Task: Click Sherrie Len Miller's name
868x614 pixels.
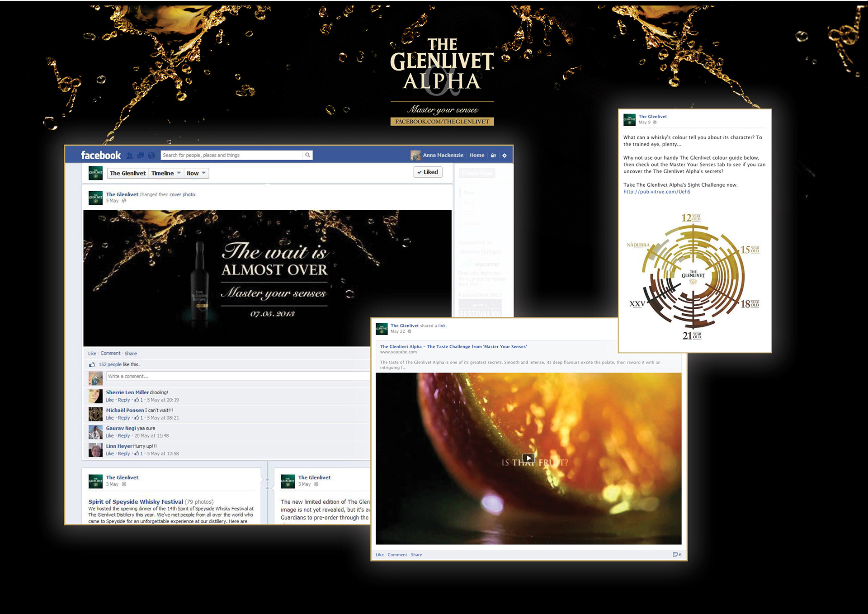Action: [127, 392]
